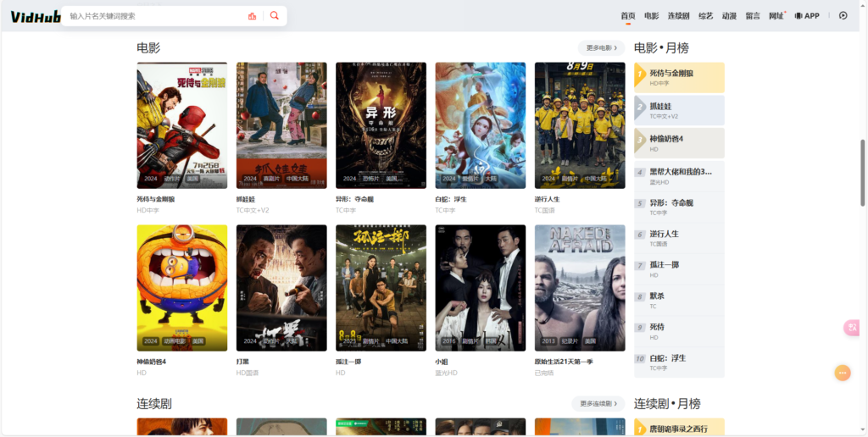
Task: Select rank 2 抓娃娃 in monthly chart
Action: 679,110
